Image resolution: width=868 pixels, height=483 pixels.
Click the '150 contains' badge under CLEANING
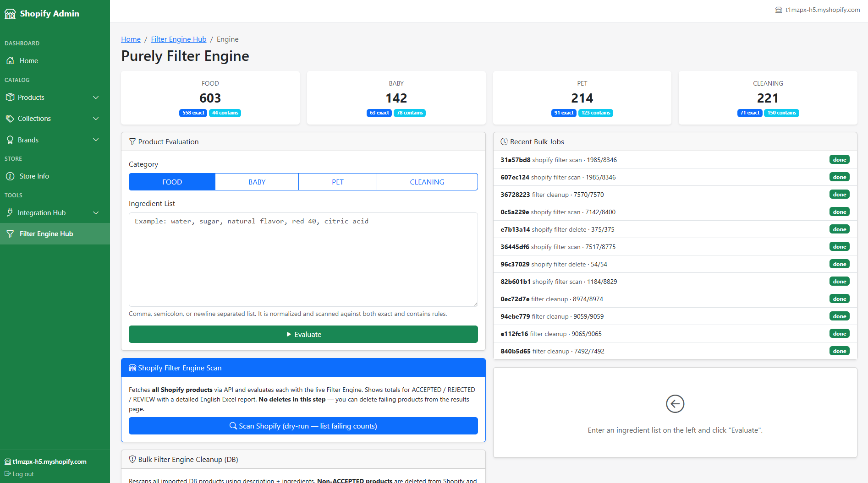(782, 113)
